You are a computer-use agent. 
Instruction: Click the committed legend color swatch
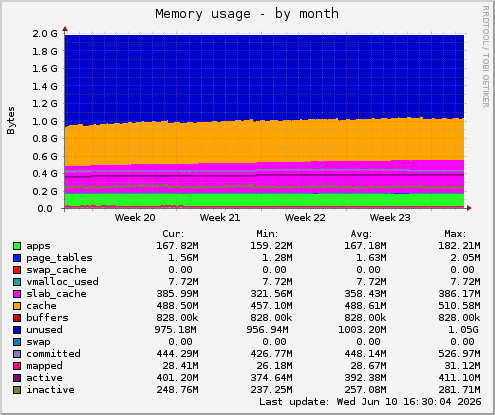[17, 354]
